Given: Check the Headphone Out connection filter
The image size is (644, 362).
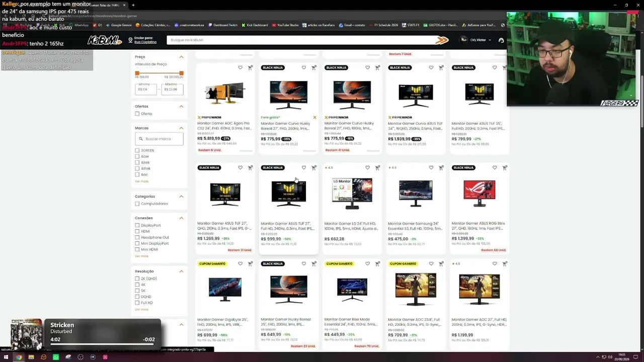Looking at the screenshot, I should (137, 237).
